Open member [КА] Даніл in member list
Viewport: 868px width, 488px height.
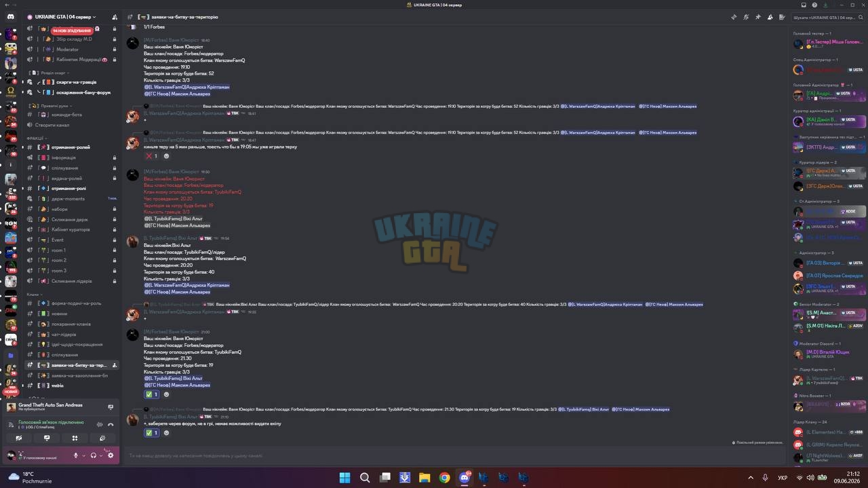point(829,121)
